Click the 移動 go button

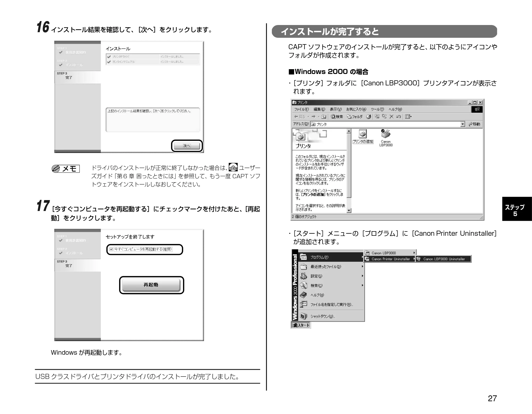point(475,124)
